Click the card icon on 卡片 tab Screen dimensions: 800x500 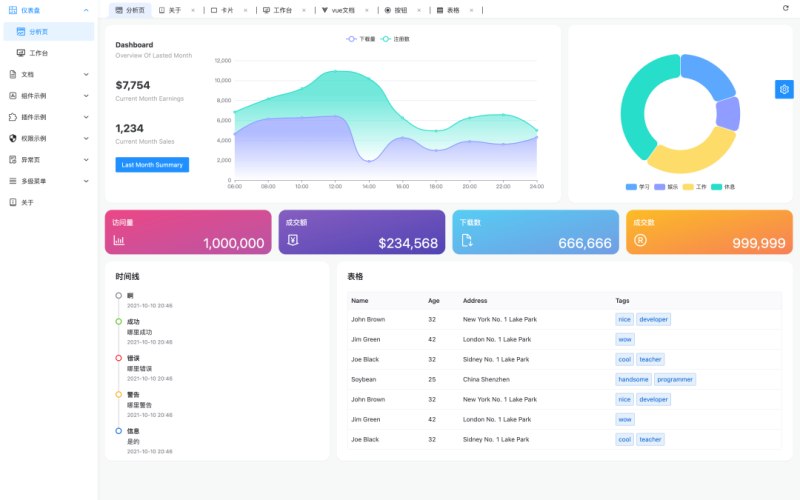214,10
